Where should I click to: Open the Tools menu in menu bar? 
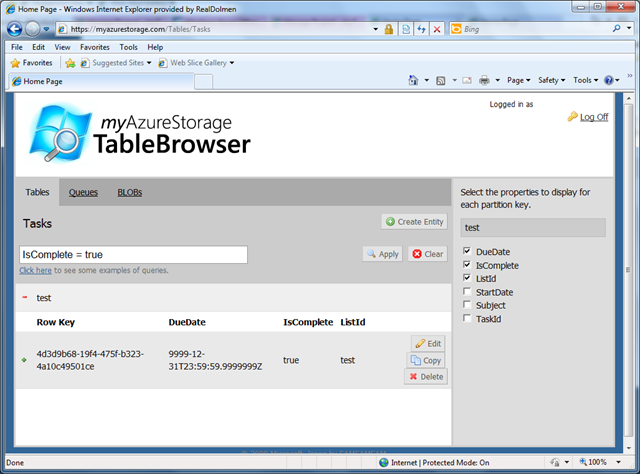129,47
